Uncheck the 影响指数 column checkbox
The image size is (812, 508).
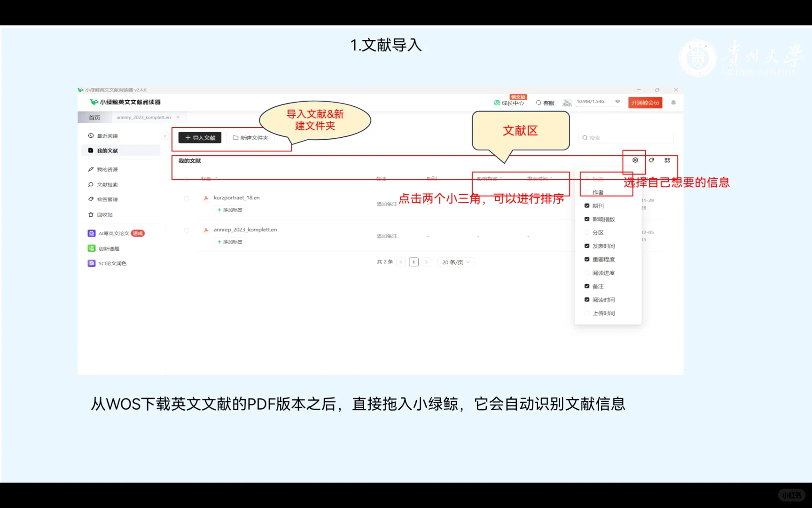click(x=587, y=219)
